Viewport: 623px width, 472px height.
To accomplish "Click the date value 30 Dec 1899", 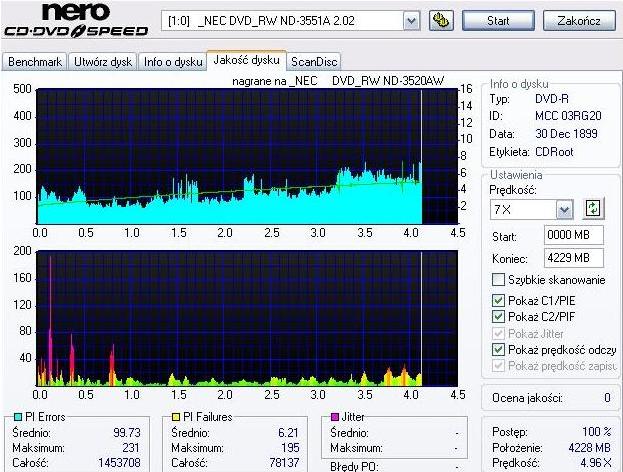I will point(566,134).
